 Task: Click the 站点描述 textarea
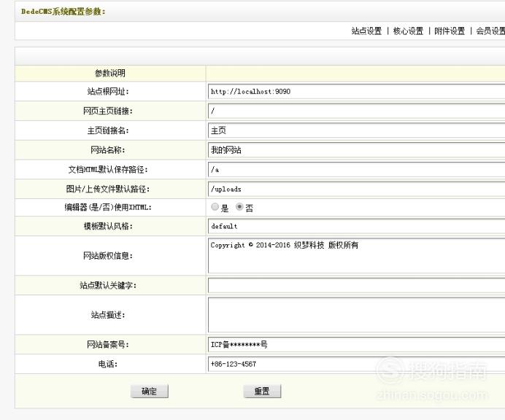pos(357,315)
